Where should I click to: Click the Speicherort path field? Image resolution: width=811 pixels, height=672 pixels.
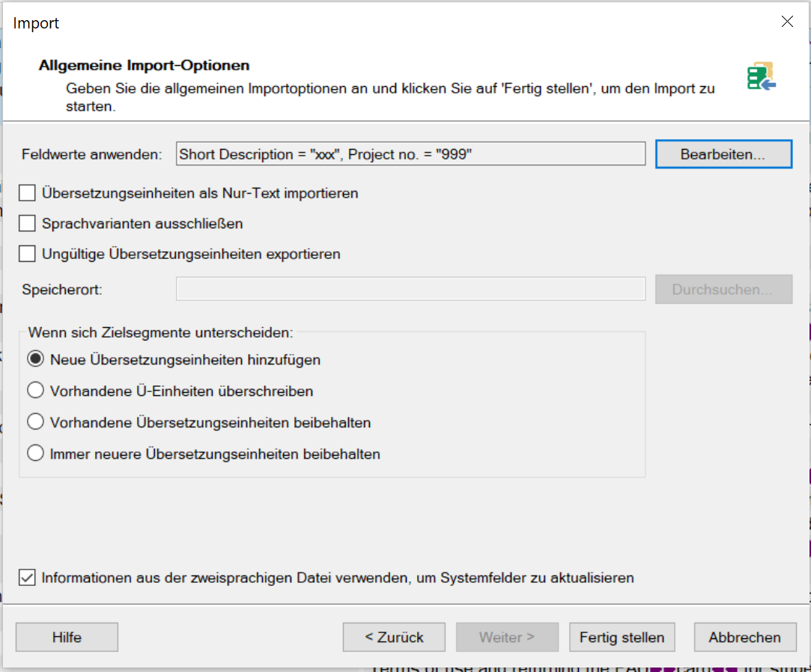tap(410, 289)
